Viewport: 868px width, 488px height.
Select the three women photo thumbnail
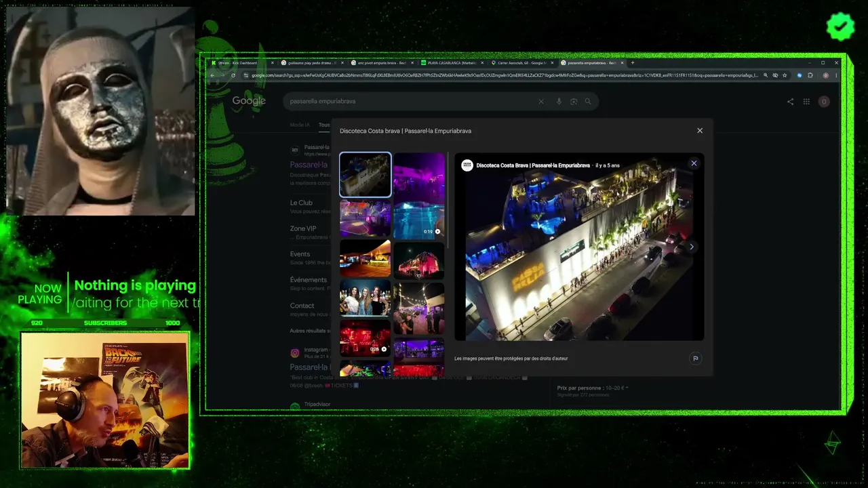pyautogui.click(x=366, y=298)
